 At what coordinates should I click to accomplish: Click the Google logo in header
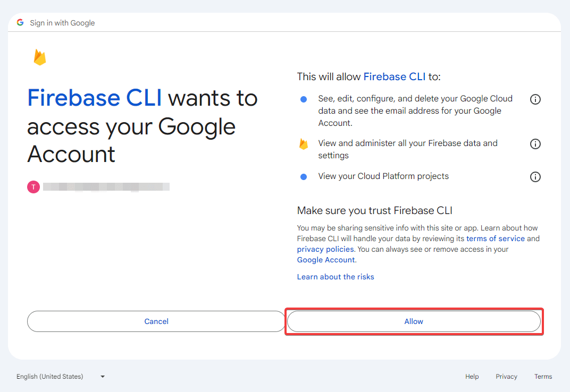(x=20, y=22)
